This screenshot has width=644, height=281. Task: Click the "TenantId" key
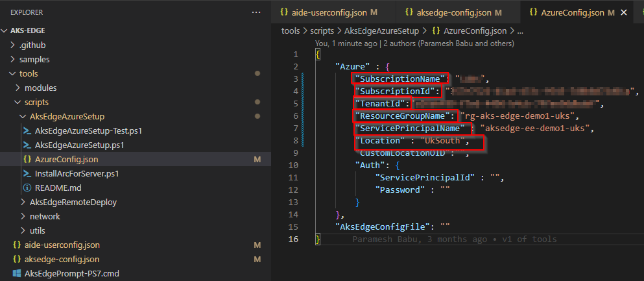click(x=380, y=103)
